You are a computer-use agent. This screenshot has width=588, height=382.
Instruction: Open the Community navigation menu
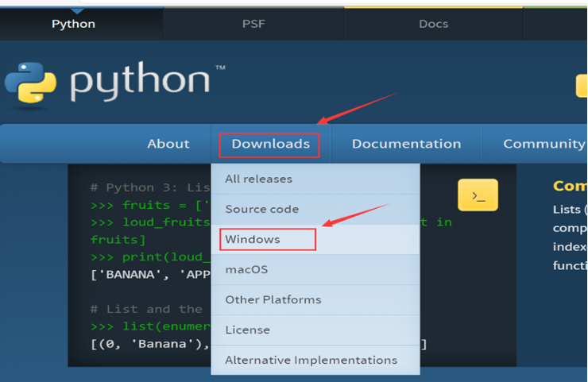[544, 144]
